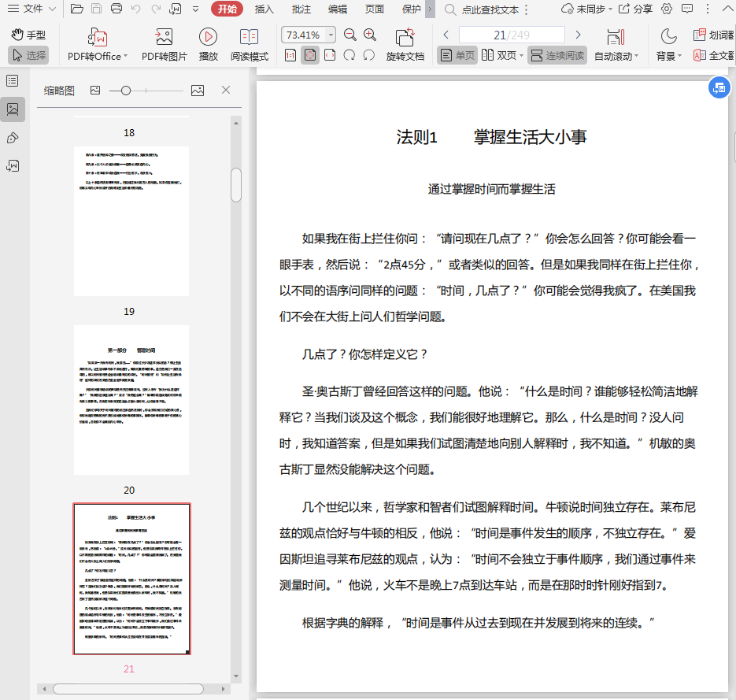
Task: Click the feedback speech bubble icon
Action: [x=686, y=9]
